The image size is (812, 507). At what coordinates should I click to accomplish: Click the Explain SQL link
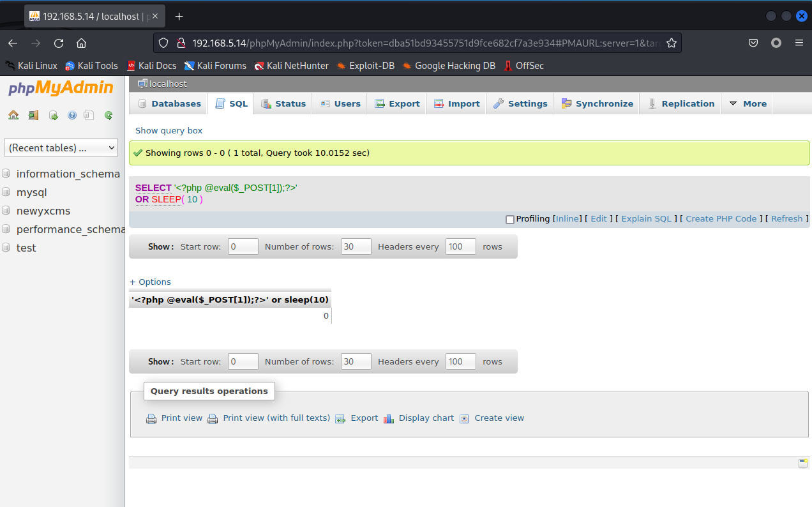(x=646, y=218)
